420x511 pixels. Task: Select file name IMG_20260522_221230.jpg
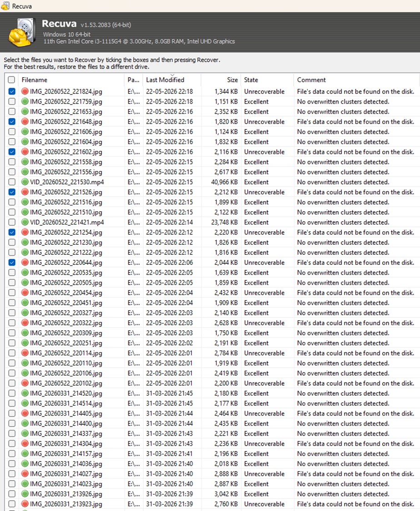66,243
